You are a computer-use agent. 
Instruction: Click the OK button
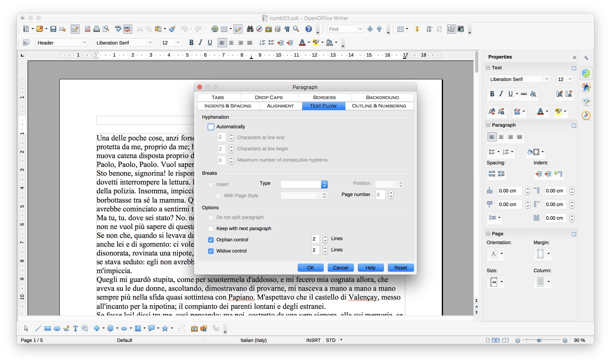(310, 267)
